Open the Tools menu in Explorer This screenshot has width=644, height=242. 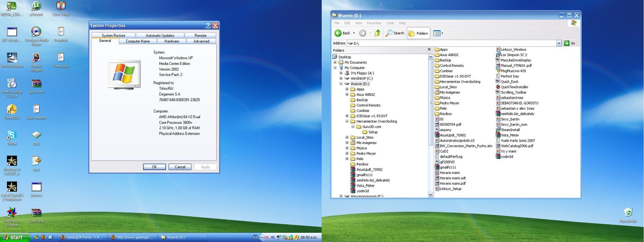coord(390,23)
